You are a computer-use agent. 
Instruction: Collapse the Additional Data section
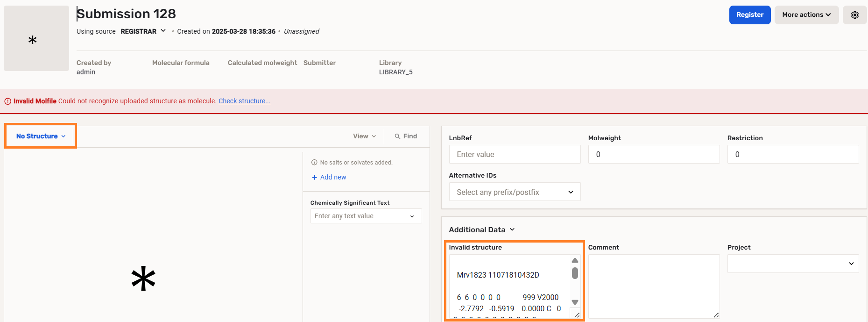click(512, 229)
